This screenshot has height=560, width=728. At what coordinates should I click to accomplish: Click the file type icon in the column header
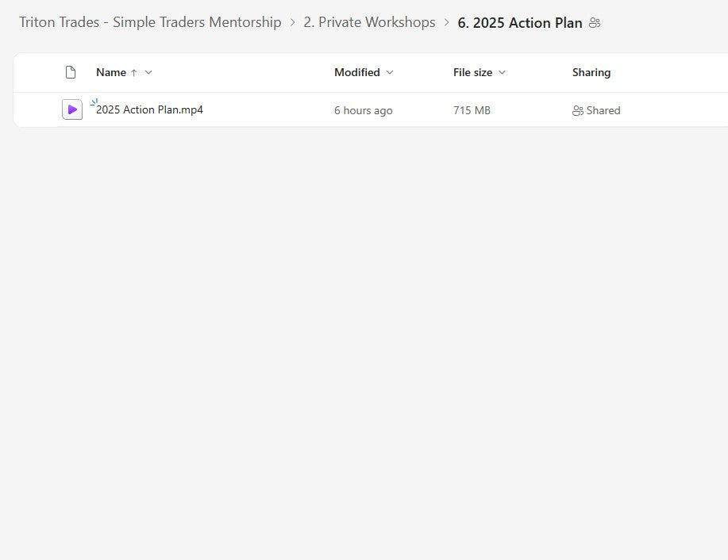(71, 73)
